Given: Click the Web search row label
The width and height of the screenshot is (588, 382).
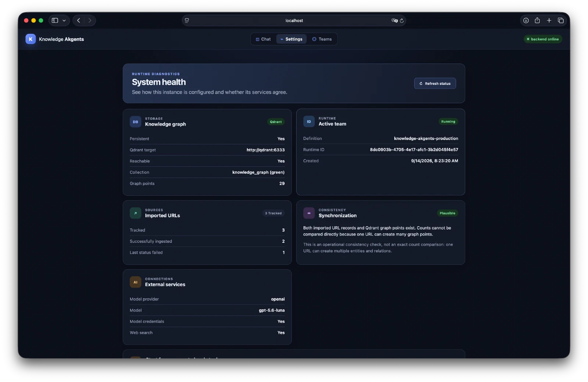Looking at the screenshot, I should point(141,332).
